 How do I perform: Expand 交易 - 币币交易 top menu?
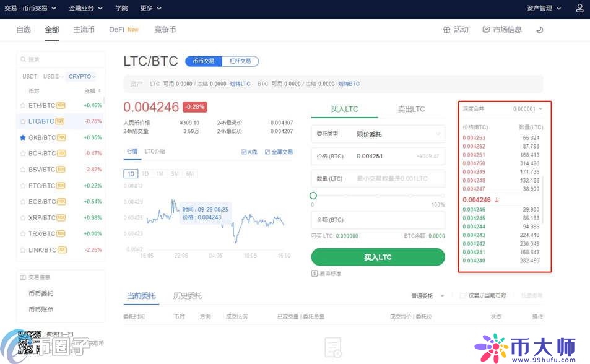pos(30,8)
